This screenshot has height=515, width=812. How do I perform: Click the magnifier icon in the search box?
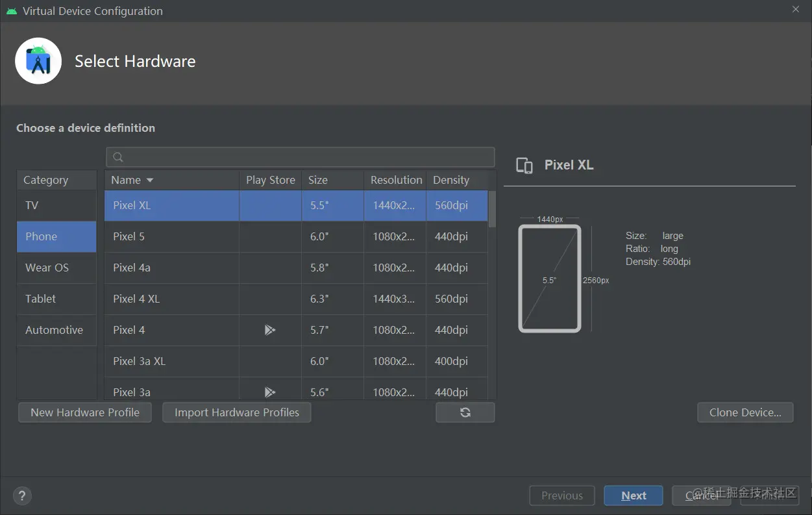tap(117, 157)
